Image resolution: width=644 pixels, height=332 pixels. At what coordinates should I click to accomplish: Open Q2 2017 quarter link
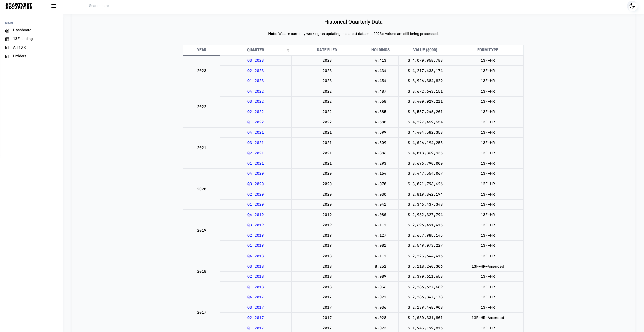(x=256, y=318)
